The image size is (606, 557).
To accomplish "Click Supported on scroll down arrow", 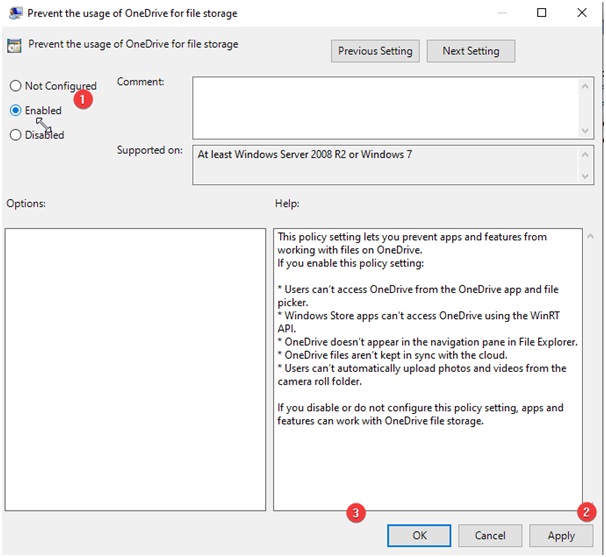I will (x=585, y=176).
